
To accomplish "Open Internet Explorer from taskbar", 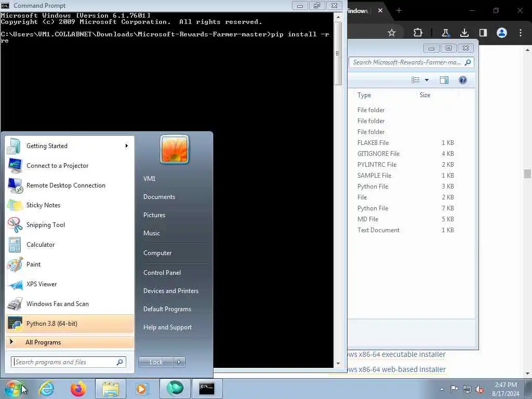I will (x=46, y=389).
